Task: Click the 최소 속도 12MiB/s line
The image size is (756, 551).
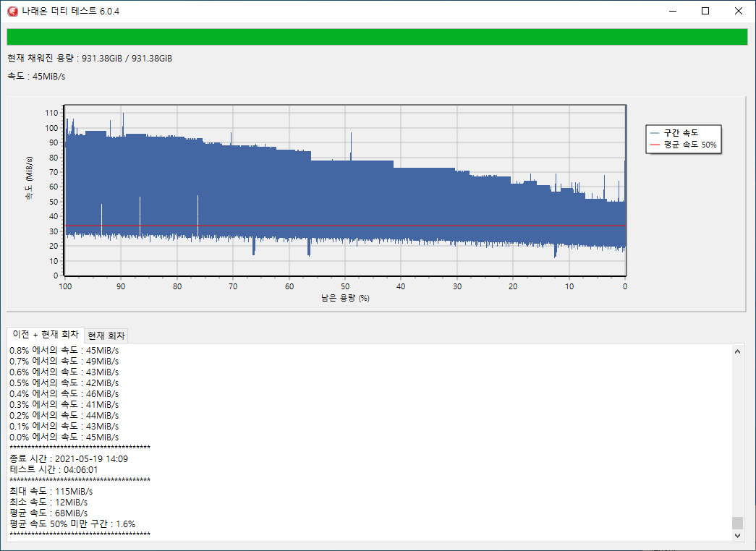Action: tap(48, 503)
